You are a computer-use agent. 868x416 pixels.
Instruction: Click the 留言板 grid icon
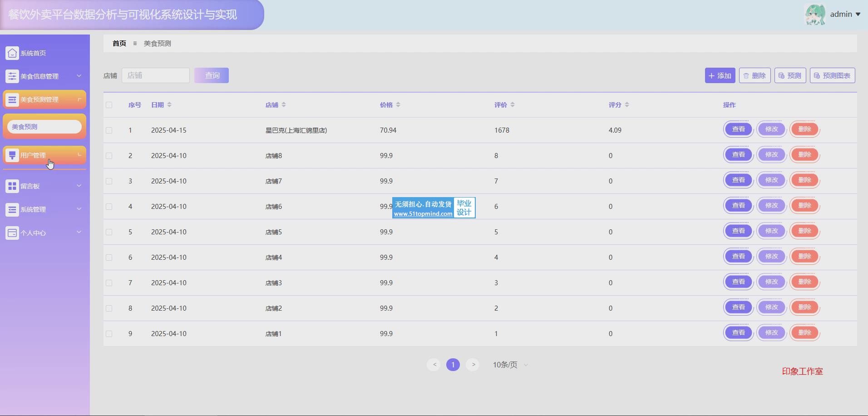coord(12,186)
